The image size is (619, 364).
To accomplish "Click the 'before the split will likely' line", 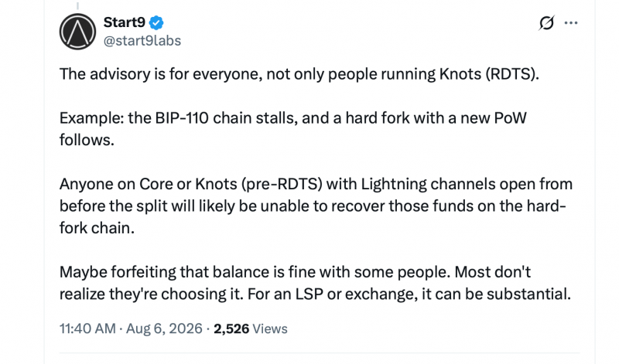I will [x=313, y=206].
